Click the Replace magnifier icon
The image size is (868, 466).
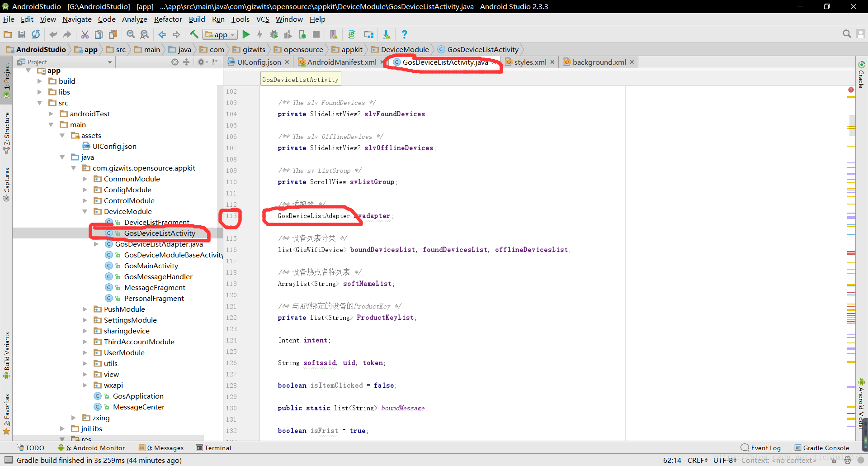[145, 34]
